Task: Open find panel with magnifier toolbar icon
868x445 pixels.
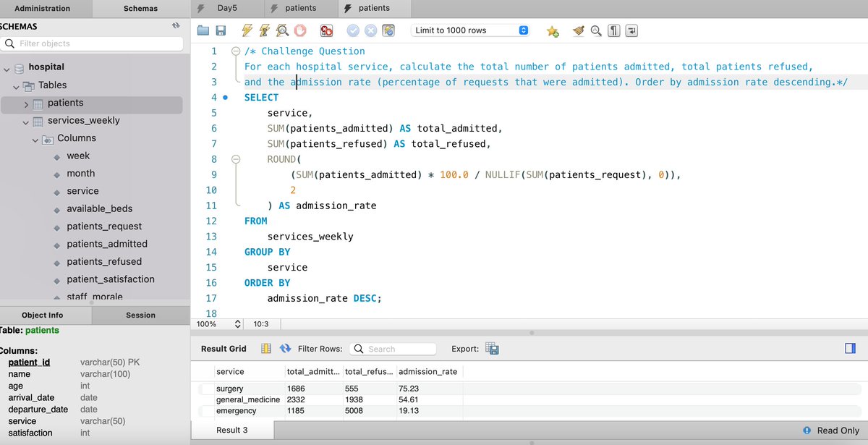Action: [x=595, y=30]
